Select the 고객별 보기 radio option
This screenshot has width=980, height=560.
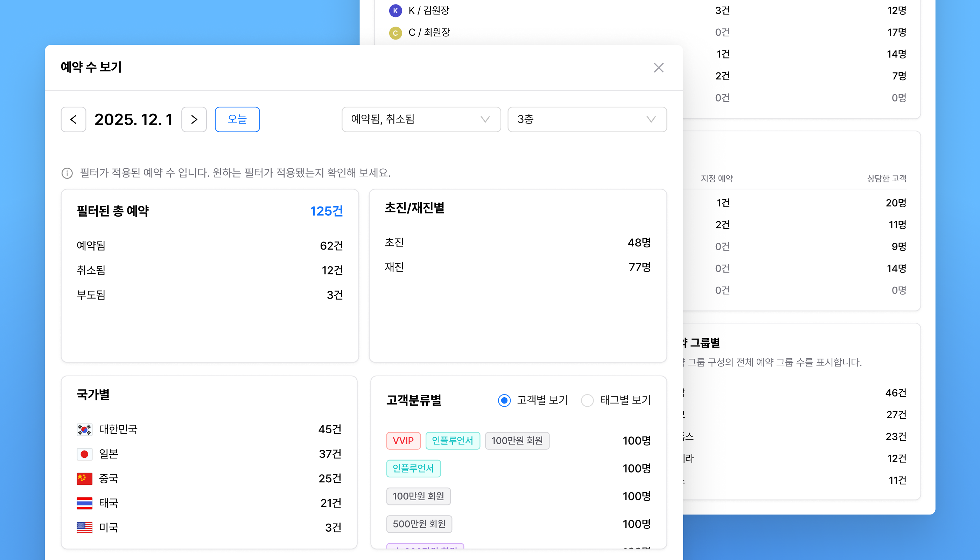pos(504,400)
